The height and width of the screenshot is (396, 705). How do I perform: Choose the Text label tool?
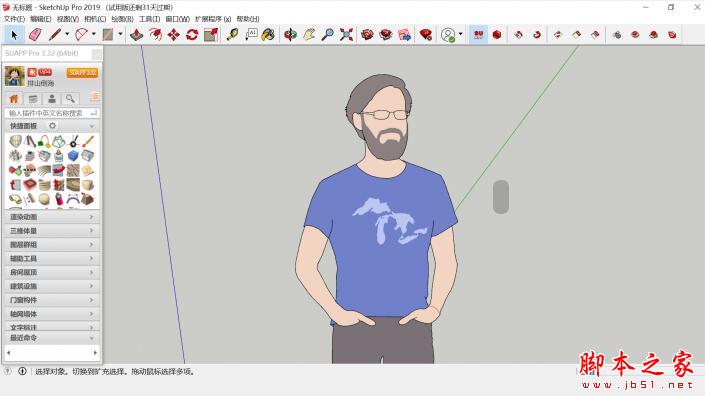click(x=251, y=35)
